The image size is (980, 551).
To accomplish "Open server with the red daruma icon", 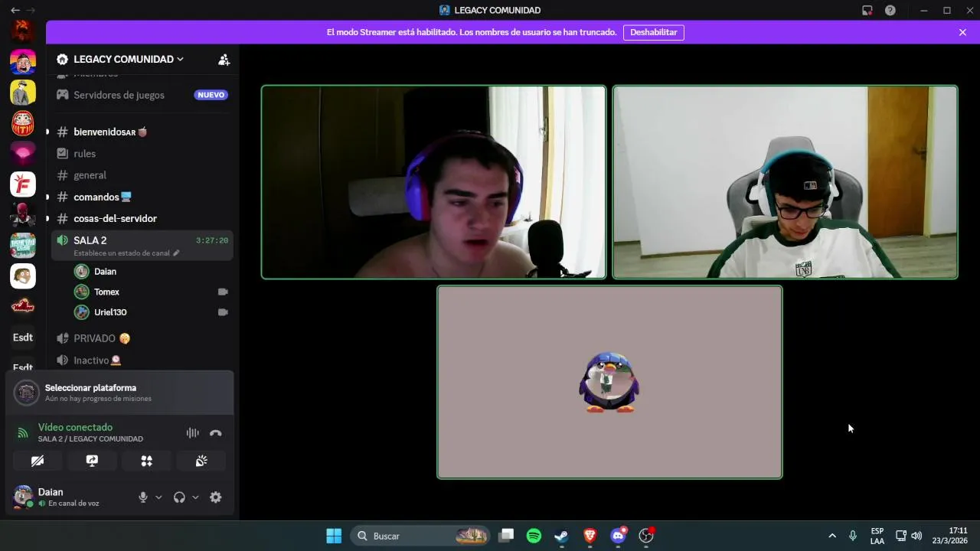I will click(23, 123).
